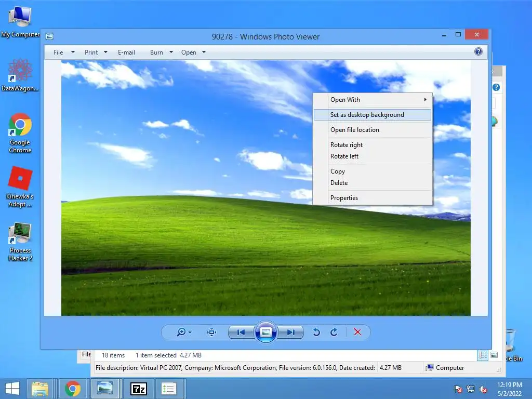Click the network tray icon

pos(471,389)
